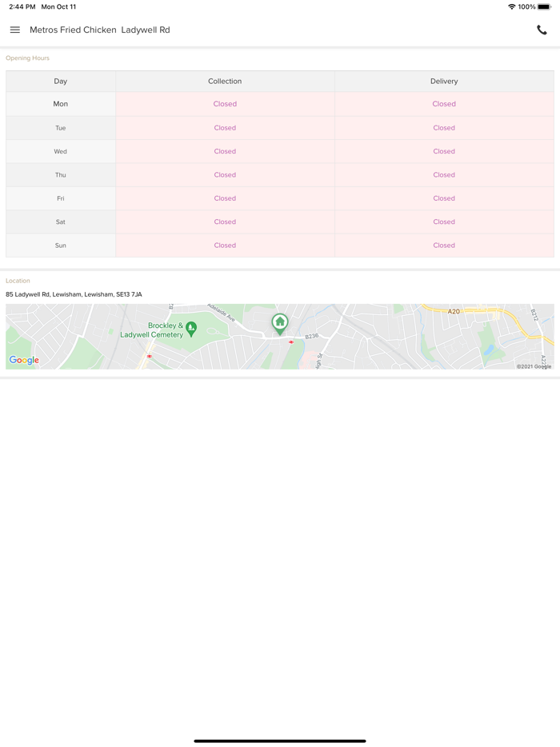Click Sunday's Collection Closed cell
Screen dimensions: 560x747
click(x=225, y=246)
